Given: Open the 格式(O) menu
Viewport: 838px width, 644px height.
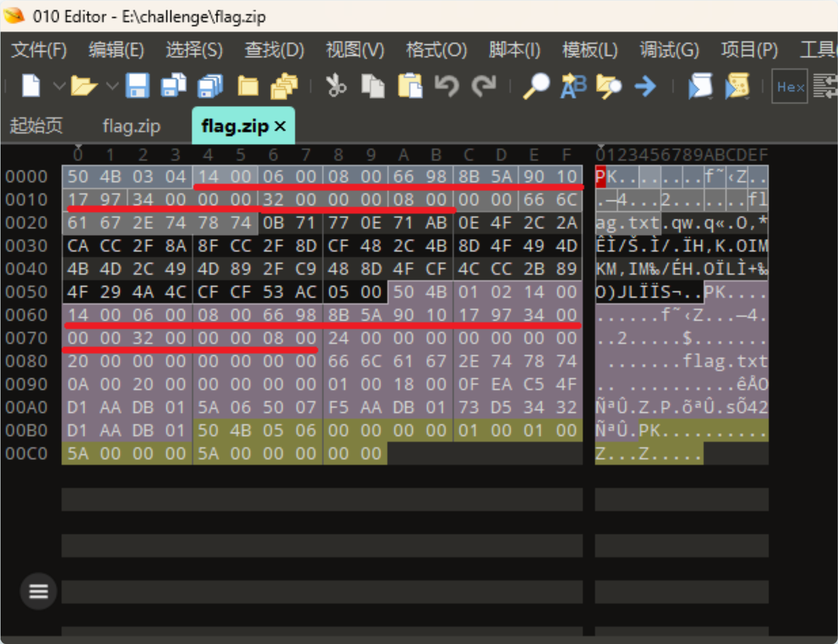Looking at the screenshot, I should click(x=436, y=50).
